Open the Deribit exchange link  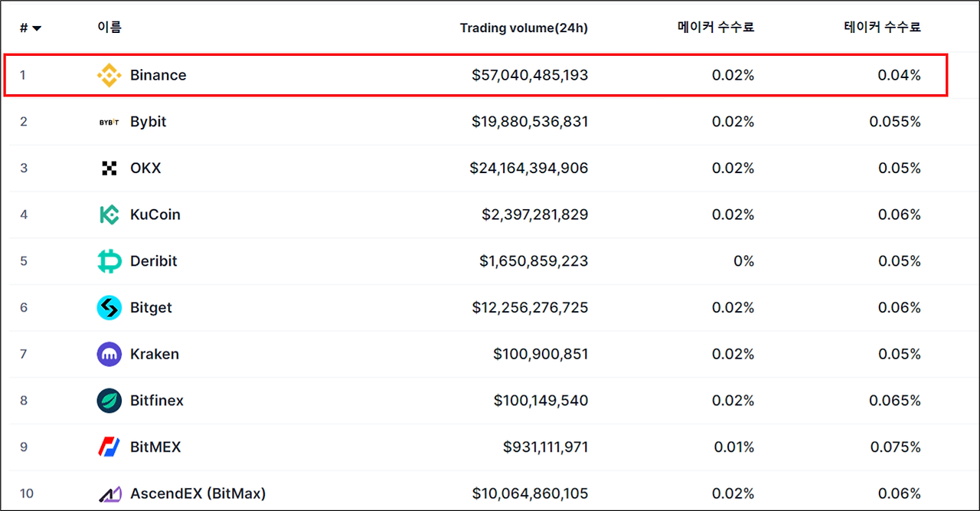154,261
